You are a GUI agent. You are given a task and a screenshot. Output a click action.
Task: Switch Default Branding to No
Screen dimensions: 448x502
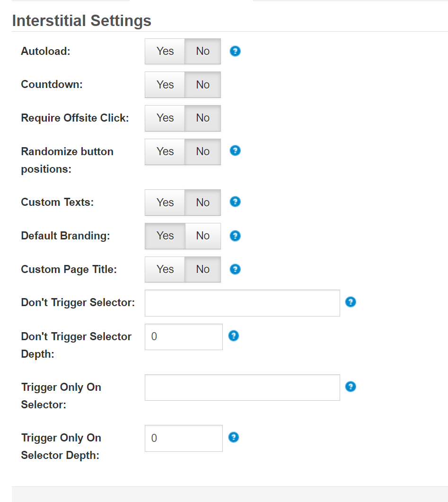202,236
